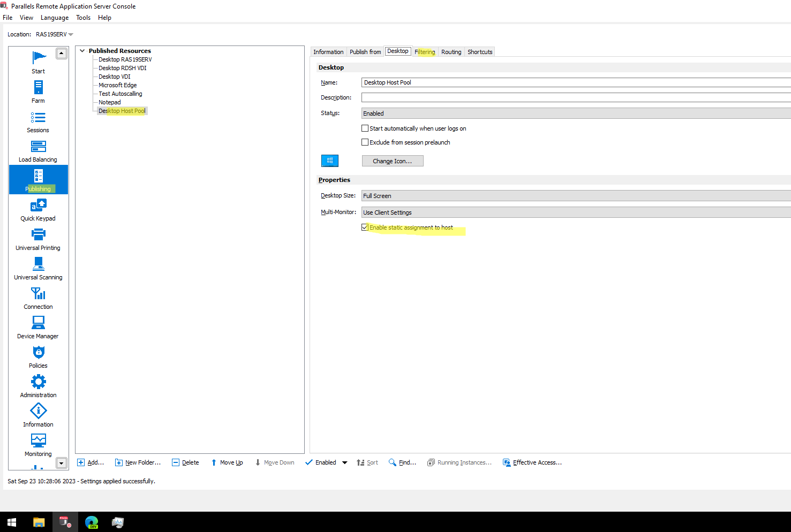791x532 pixels.
Task: Open the Enabled dropdown arrow in toolbar
Action: click(344, 462)
